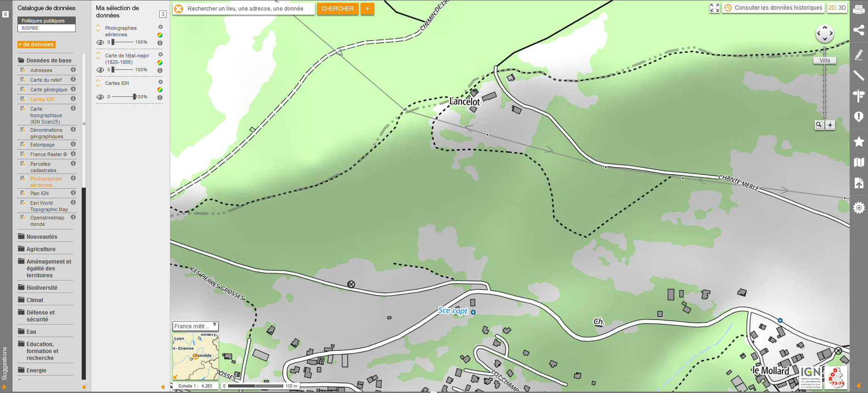Open the import file icon in right toolbar
The height and width of the screenshot is (393, 868).
pos(858,183)
